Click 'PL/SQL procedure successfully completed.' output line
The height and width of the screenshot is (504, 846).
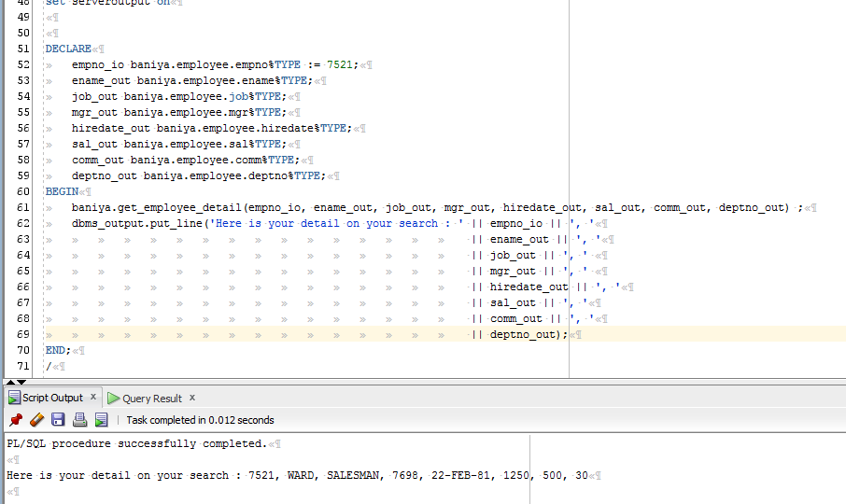point(137,443)
